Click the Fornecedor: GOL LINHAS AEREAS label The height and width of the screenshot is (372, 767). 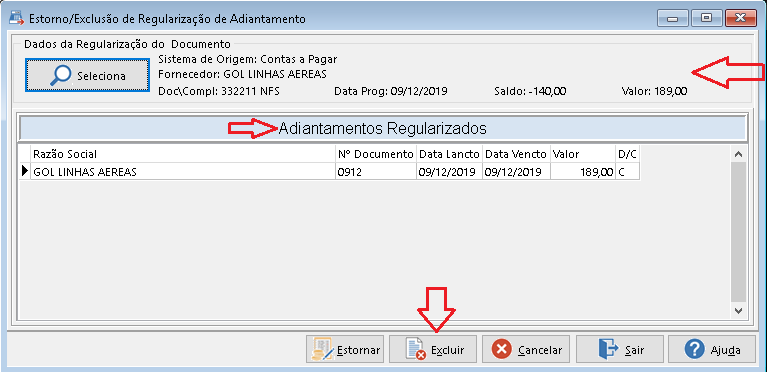[x=243, y=74]
